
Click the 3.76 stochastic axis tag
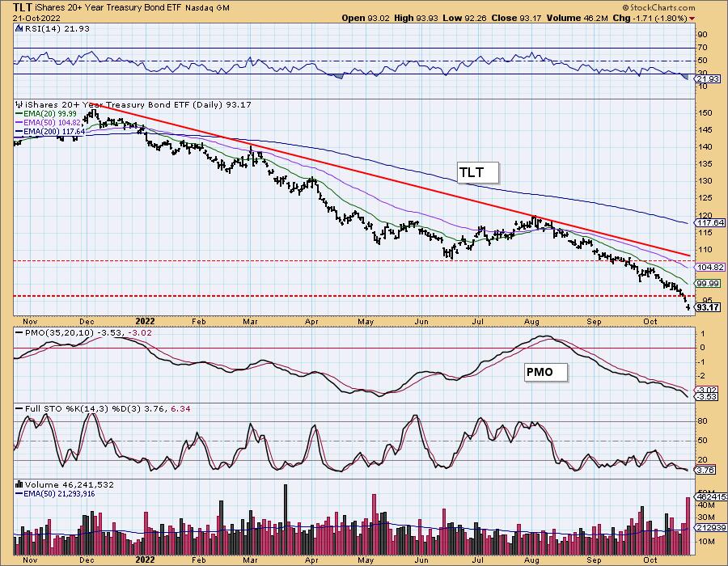click(705, 470)
